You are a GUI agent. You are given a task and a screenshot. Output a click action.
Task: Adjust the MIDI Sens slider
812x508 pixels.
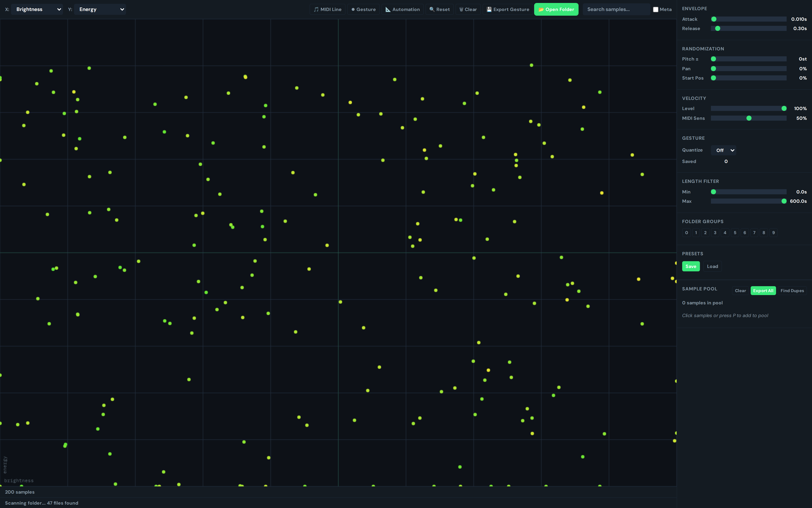tap(749, 118)
